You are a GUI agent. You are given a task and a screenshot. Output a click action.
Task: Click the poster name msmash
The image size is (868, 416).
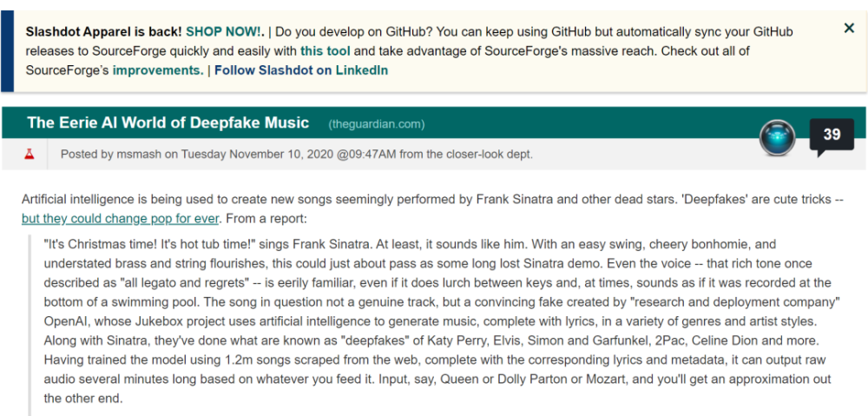coord(138,155)
